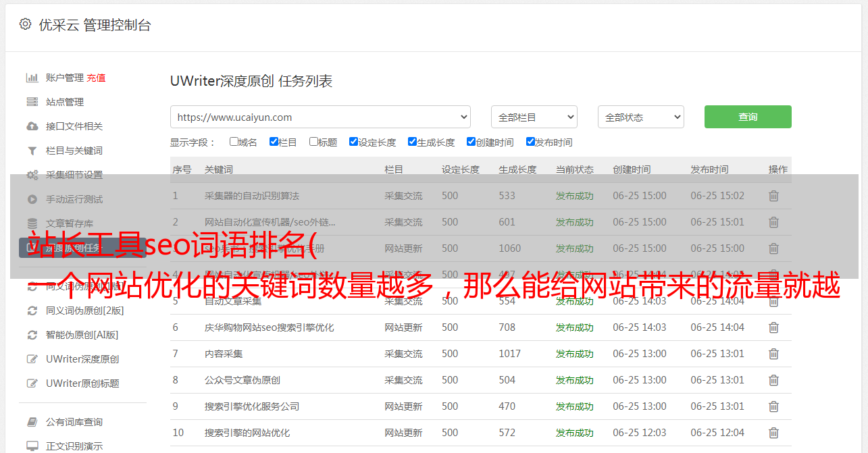The height and width of the screenshot is (453, 868).
Task: Uncheck the 发布时间 checkbox
Action: point(530,142)
